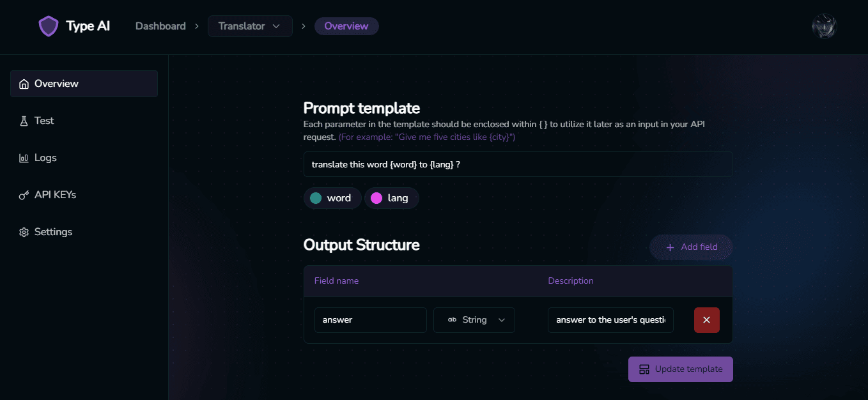Viewport: 868px width, 400px height.
Task: Go to Dashboard breadcrumb
Action: [x=160, y=26]
